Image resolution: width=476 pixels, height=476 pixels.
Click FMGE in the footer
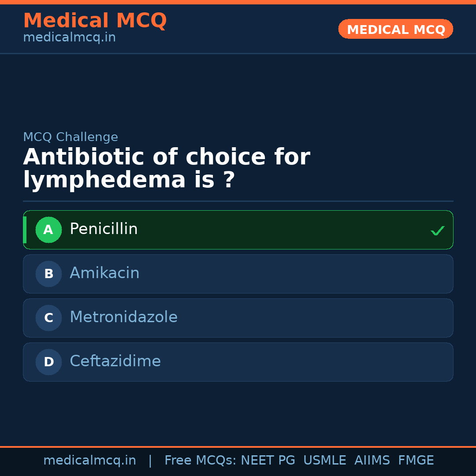(x=416, y=461)
